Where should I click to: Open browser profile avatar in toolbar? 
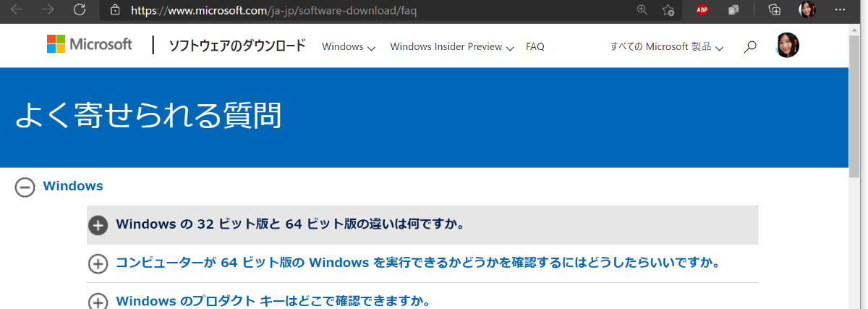click(x=807, y=10)
